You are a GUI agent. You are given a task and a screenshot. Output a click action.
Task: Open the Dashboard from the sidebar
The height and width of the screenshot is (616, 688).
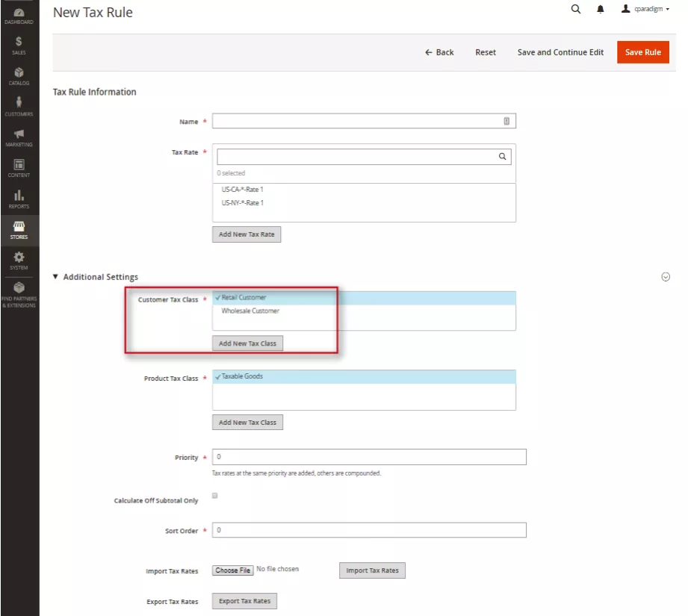point(18,13)
